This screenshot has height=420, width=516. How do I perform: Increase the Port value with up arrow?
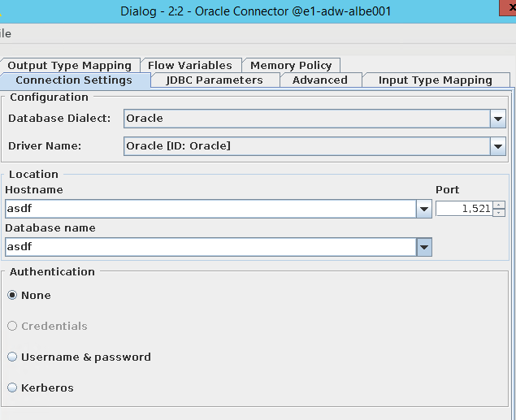tap(499, 205)
